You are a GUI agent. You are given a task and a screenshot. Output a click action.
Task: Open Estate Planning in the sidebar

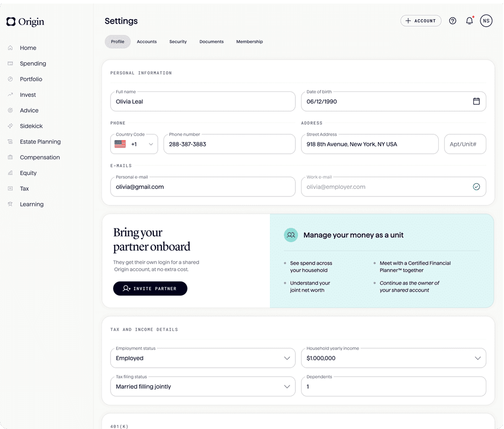(x=40, y=142)
